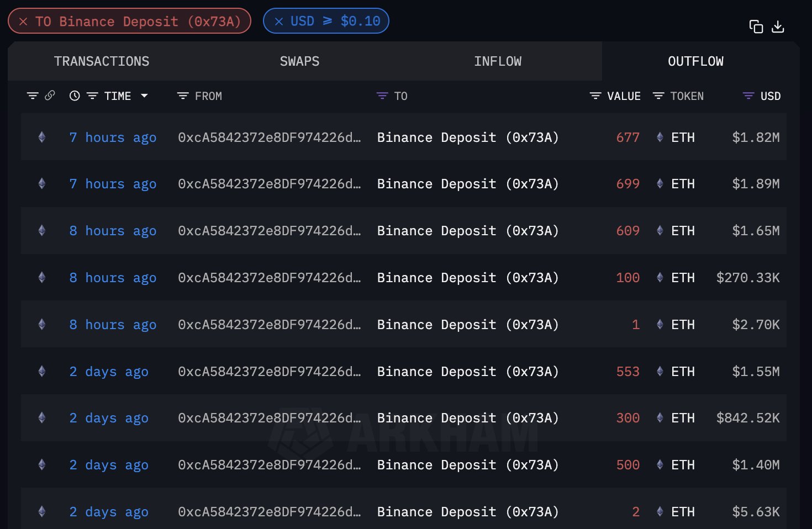Screen dimensions: 812x529
Task: Expand the TIME sort dropdown arrow
Action: pos(144,96)
